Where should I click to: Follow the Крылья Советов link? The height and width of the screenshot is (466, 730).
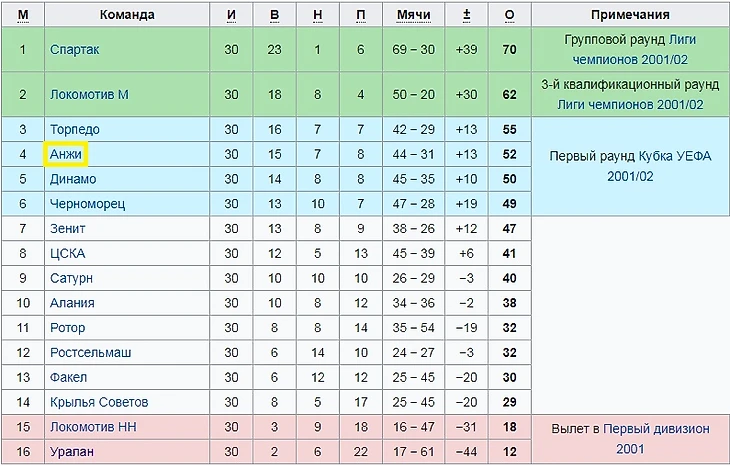click(x=98, y=402)
